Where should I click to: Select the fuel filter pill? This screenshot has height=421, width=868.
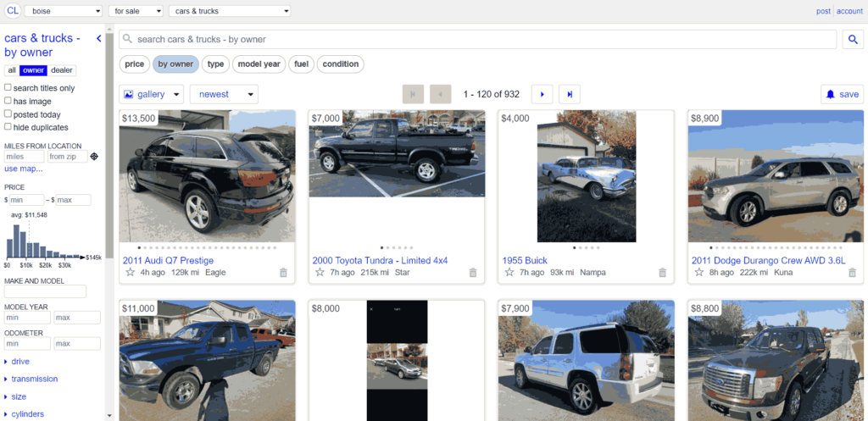tap(301, 64)
